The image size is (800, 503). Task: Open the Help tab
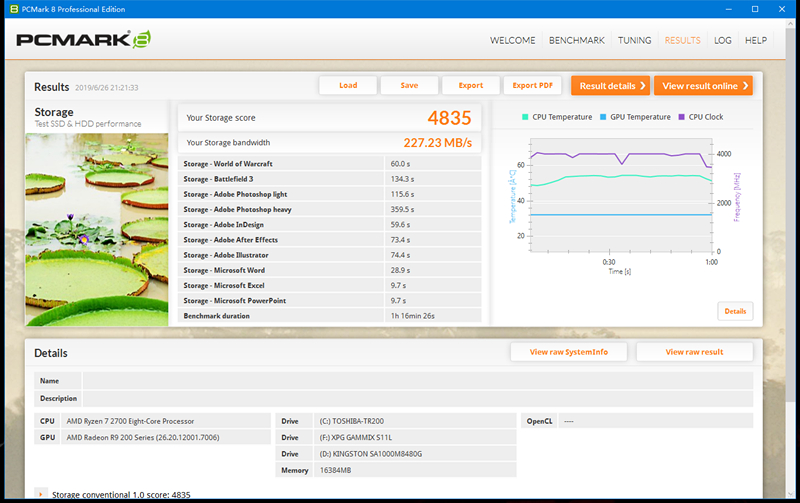click(x=756, y=41)
